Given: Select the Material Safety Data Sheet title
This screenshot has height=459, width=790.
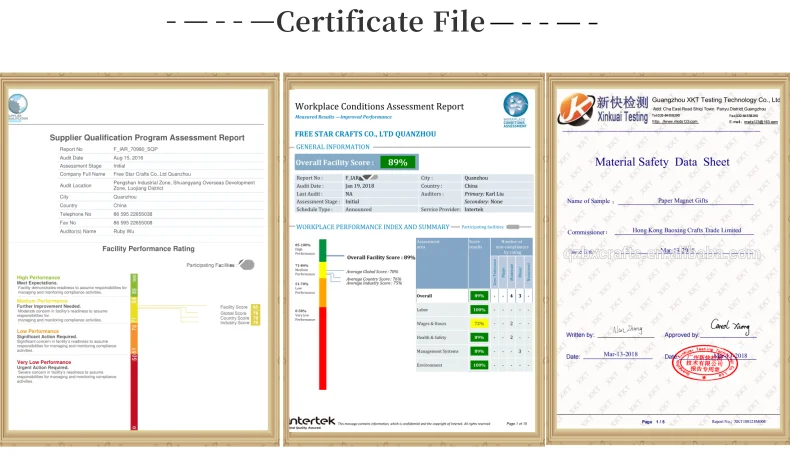Looking at the screenshot, I should click(x=662, y=162).
